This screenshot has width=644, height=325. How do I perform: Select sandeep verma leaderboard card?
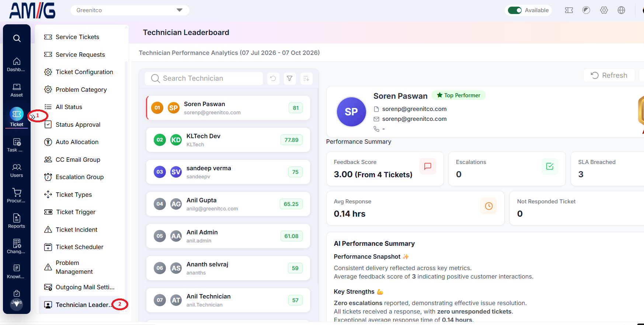[228, 172]
